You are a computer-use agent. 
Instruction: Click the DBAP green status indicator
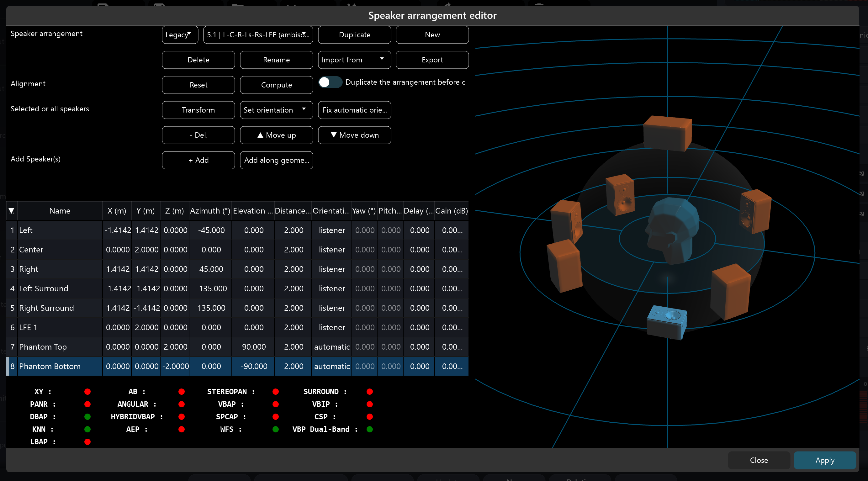pos(87,417)
